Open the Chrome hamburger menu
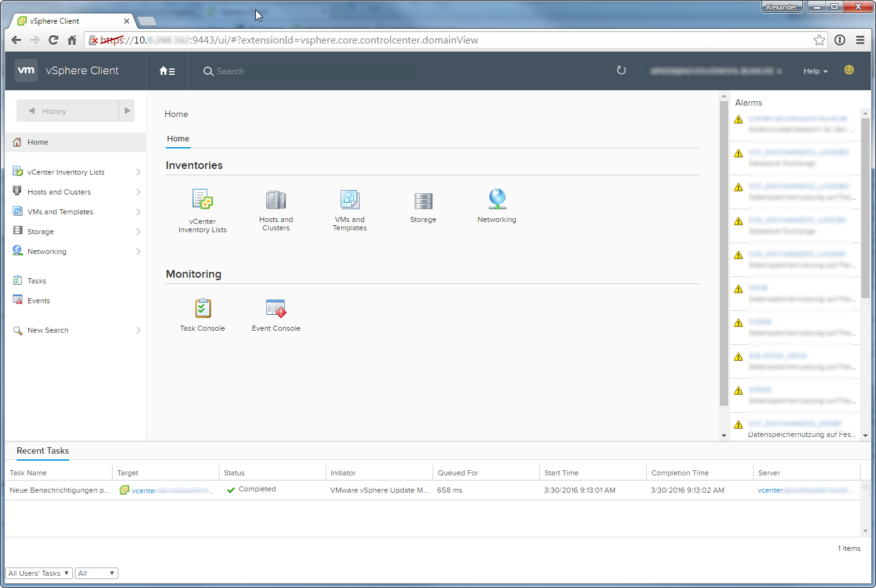This screenshot has width=876, height=588. click(861, 40)
